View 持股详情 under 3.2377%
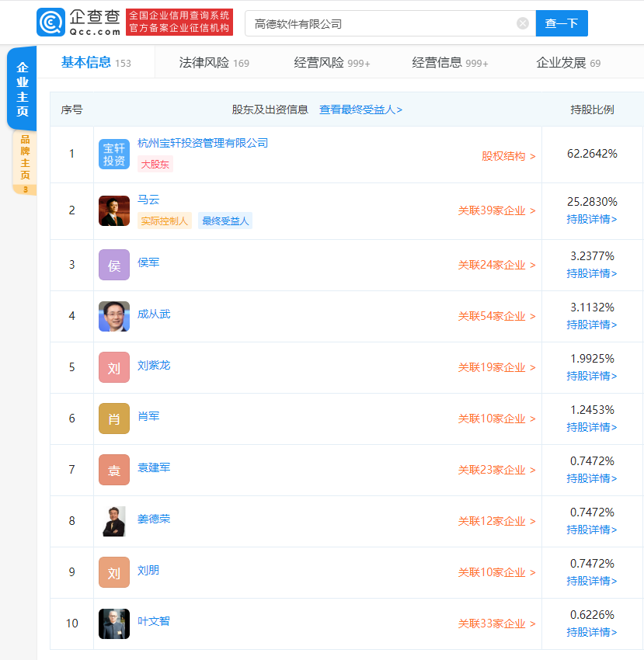 [592, 273]
